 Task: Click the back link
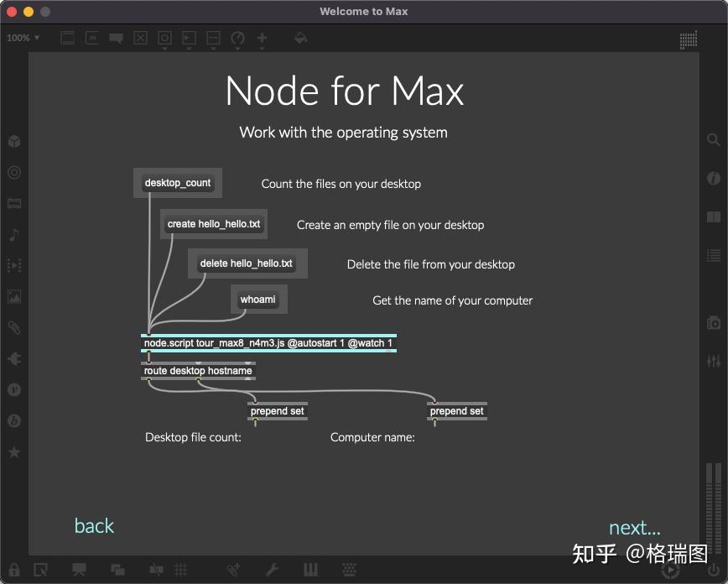[x=94, y=526]
